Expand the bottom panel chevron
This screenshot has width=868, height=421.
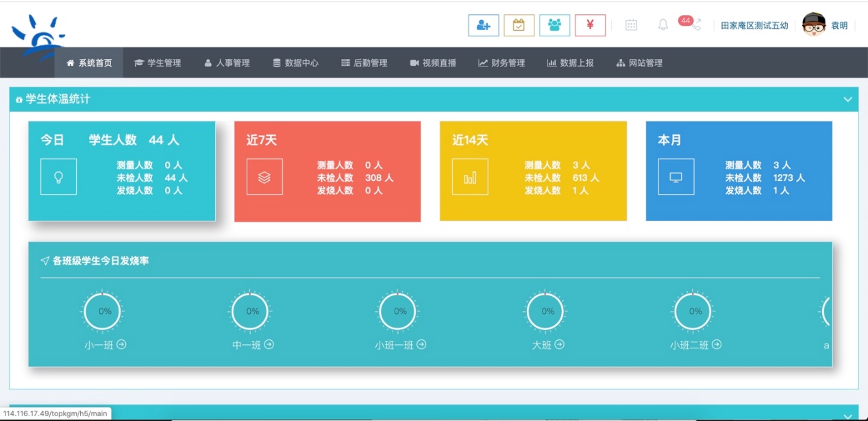[847, 414]
